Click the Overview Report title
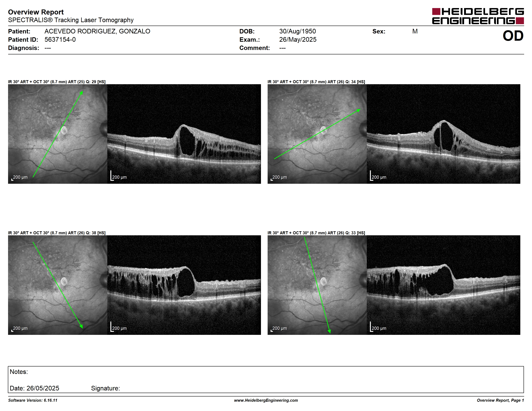This screenshot has width=532, height=411. coord(36,12)
